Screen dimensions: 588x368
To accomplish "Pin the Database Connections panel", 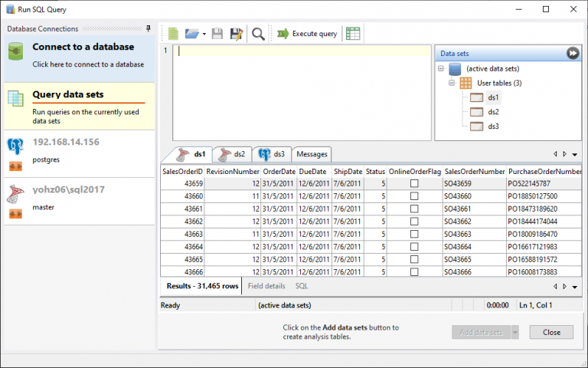I will coord(148,28).
